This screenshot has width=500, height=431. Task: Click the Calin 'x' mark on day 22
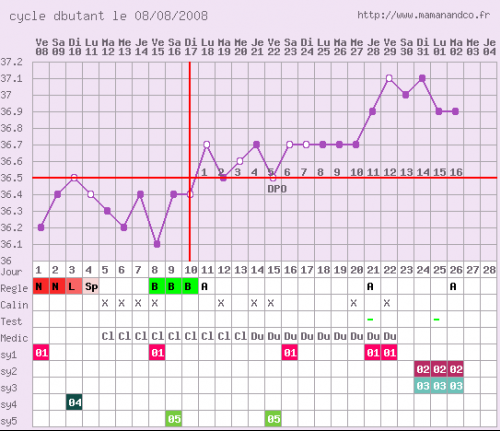387,303
